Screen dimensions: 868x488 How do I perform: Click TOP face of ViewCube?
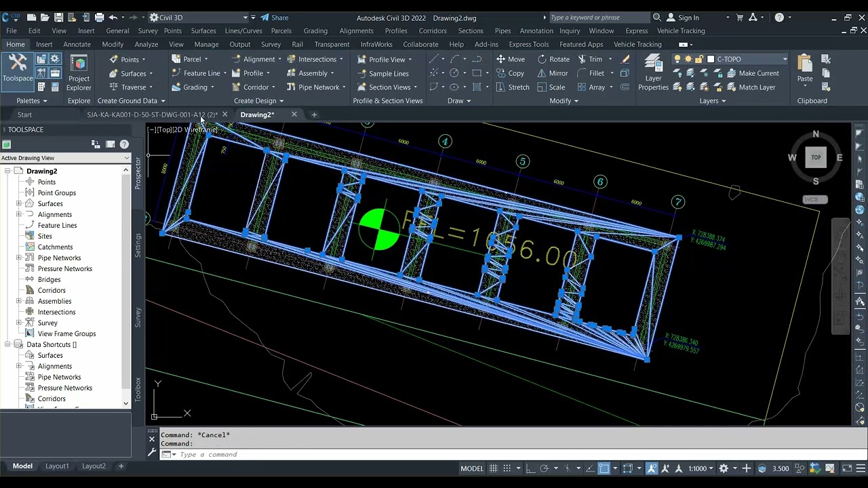pyautogui.click(x=816, y=157)
